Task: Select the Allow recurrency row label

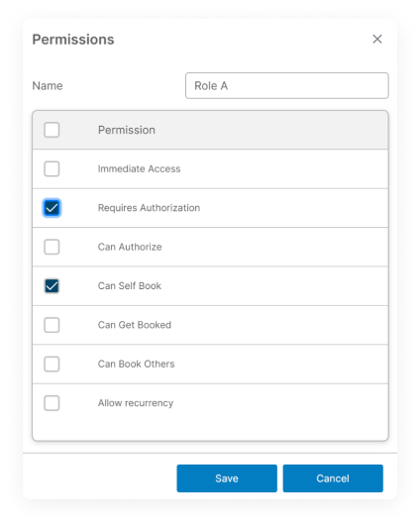Action: click(x=136, y=403)
